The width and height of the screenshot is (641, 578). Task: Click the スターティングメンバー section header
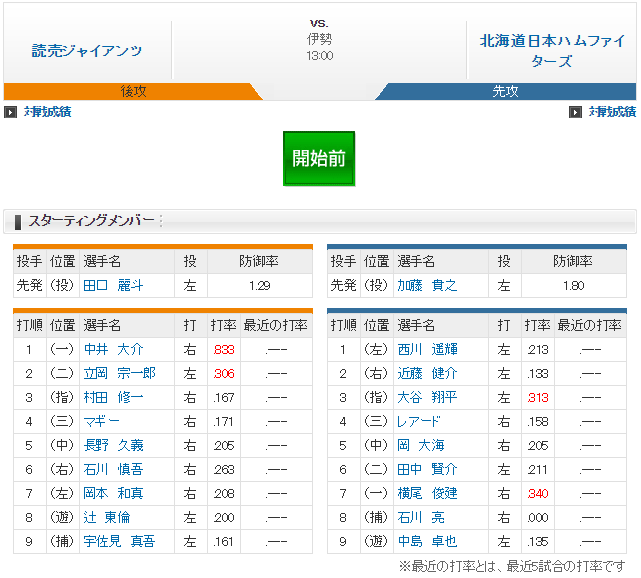click(x=320, y=222)
